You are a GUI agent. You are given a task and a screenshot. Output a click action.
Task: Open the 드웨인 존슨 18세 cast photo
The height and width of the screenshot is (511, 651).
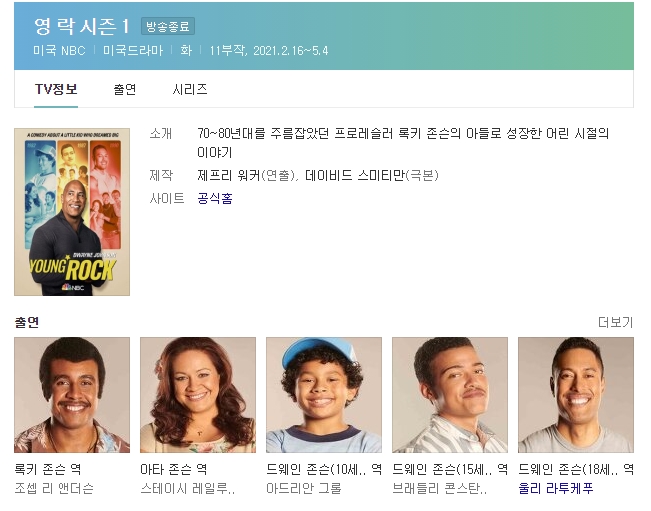point(576,395)
